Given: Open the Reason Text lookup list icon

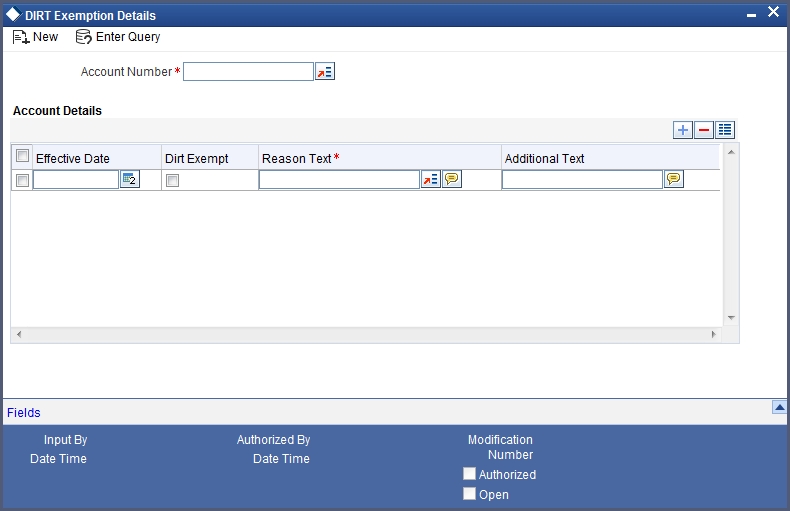Looking at the screenshot, I should point(431,179).
